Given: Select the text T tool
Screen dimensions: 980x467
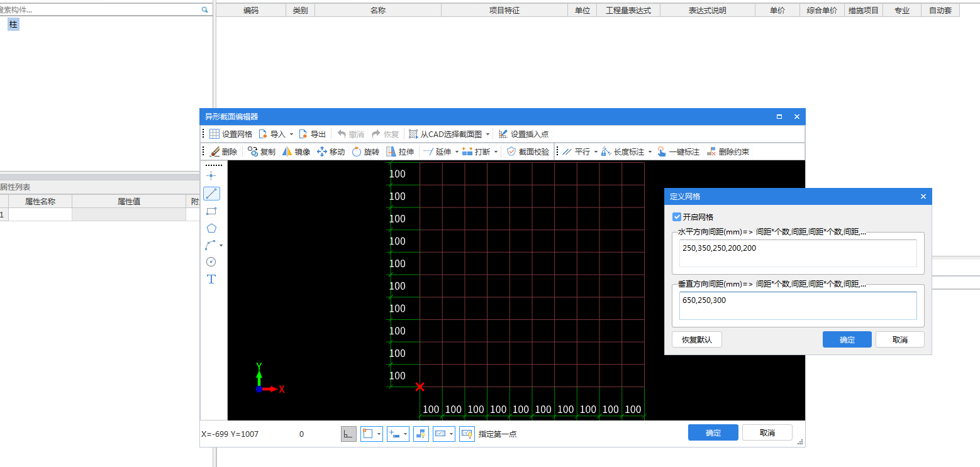Looking at the screenshot, I should pos(211,279).
